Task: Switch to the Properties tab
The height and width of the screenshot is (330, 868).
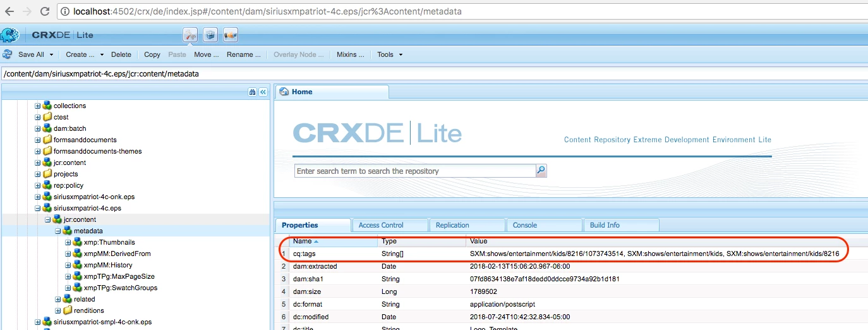Action: [313, 225]
